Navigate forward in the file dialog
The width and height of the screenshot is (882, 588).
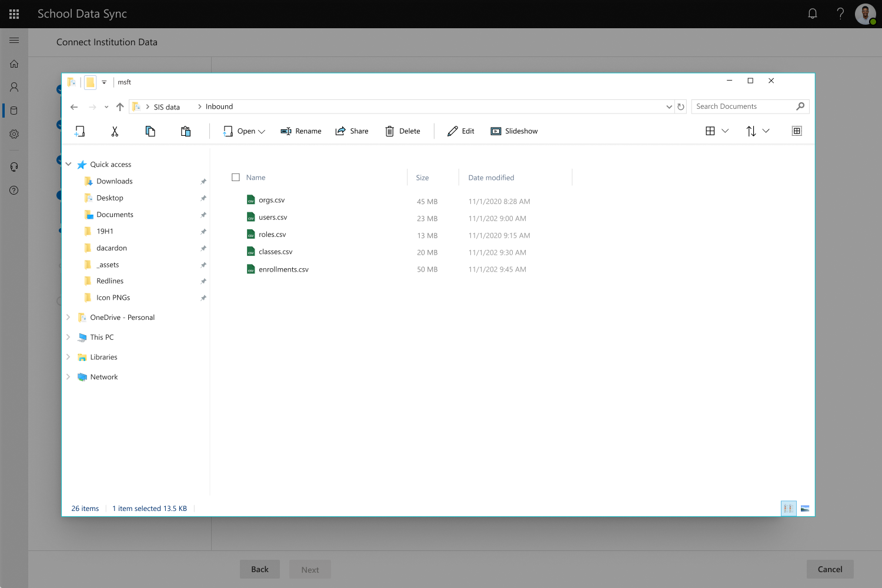click(x=92, y=107)
